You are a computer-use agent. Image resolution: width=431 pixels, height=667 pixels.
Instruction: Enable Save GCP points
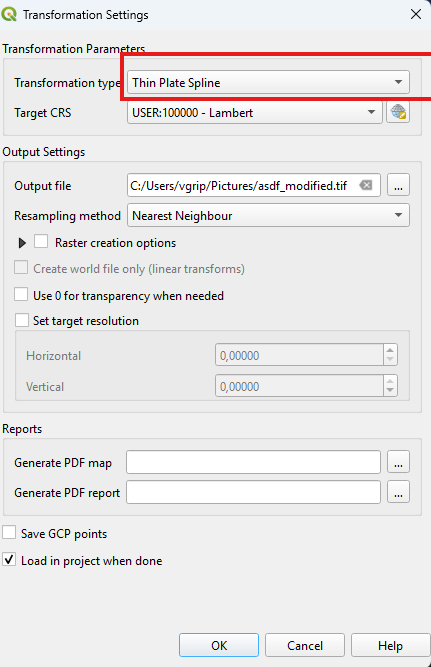pos(9,533)
